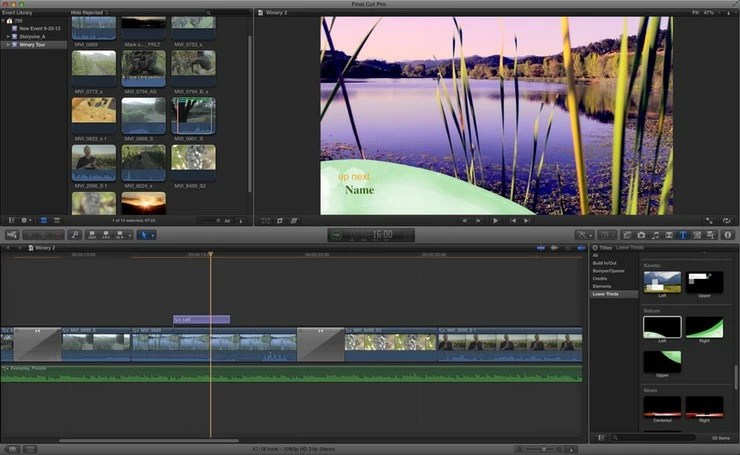Open the enhancements magic wand dropdown
740x455 pixels.
click(584, 235)
